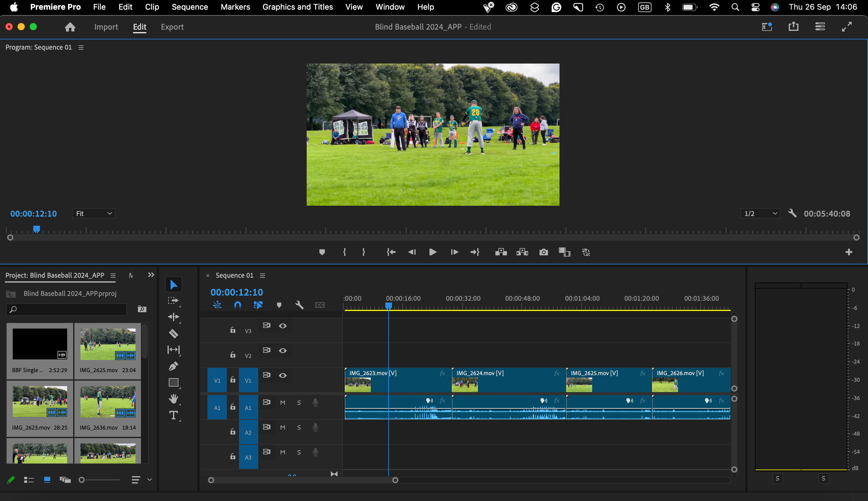Image resolution: width=868 pixels, height=501 pixels.
Task: Click Mark Out button
Action: (364, 252)
